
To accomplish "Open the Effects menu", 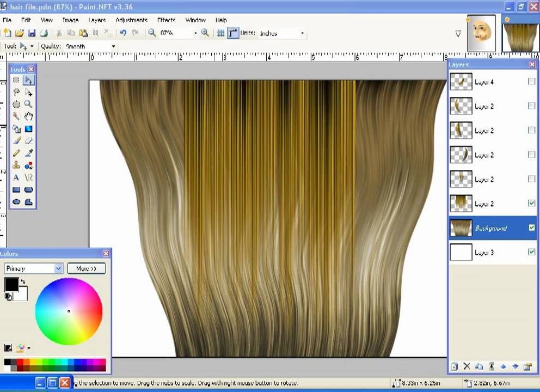I will coord(167,20).
